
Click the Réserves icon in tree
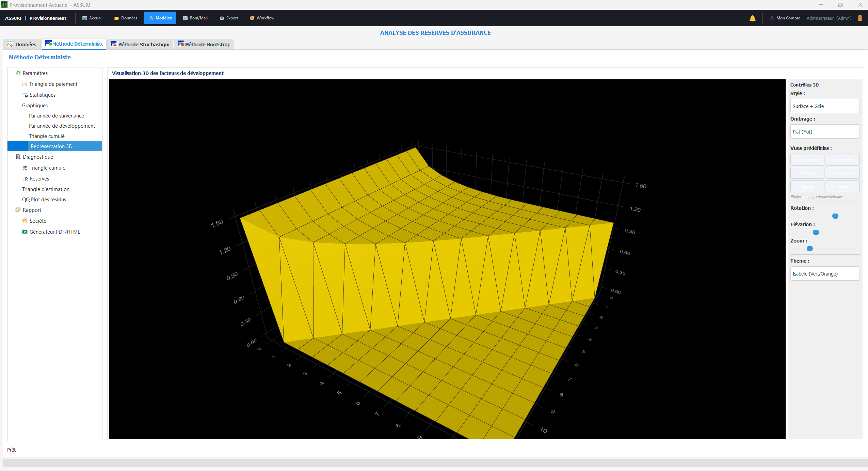pyautogui.click(x=25, y=178)
